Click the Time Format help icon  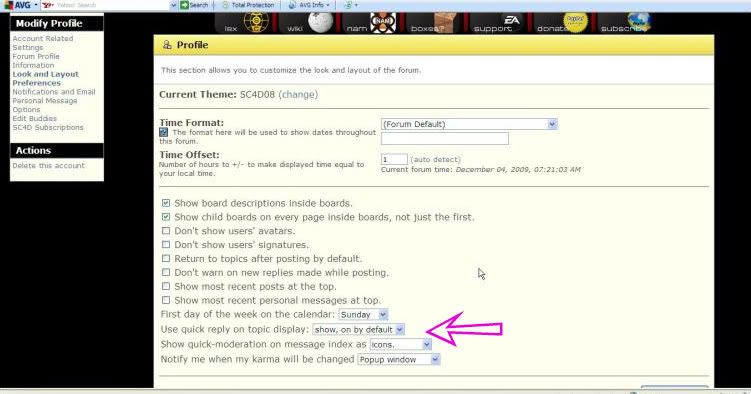click(164, 132)
